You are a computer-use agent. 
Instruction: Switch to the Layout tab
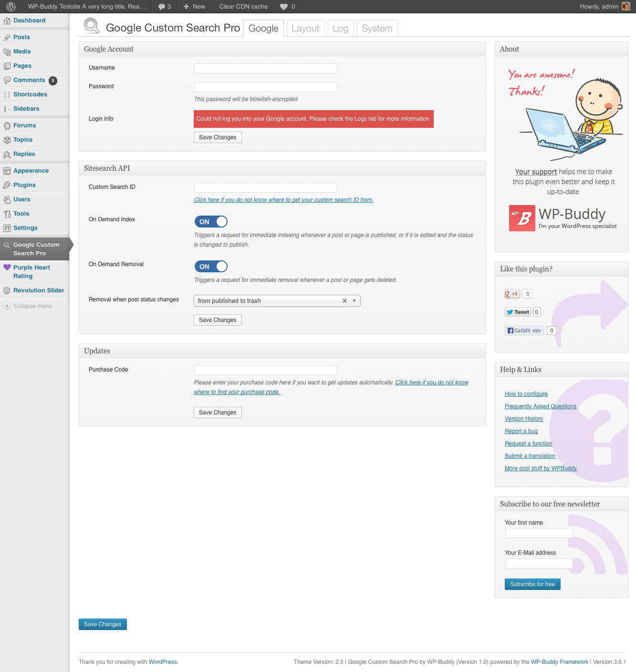tap(305, 29)
